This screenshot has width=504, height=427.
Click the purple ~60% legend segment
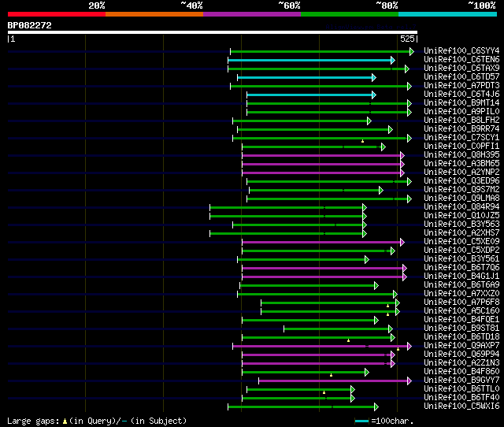(252, 14)
